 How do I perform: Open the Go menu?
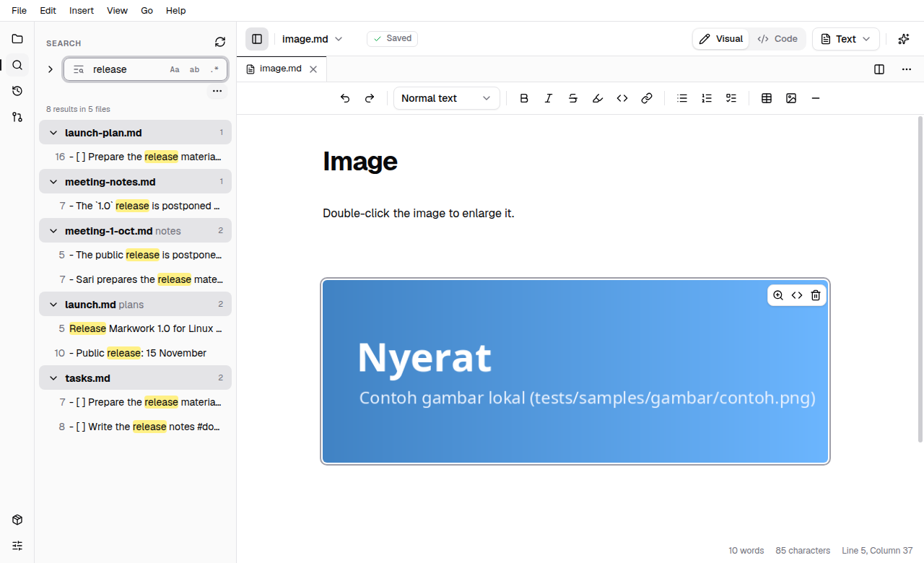point(147,11)
